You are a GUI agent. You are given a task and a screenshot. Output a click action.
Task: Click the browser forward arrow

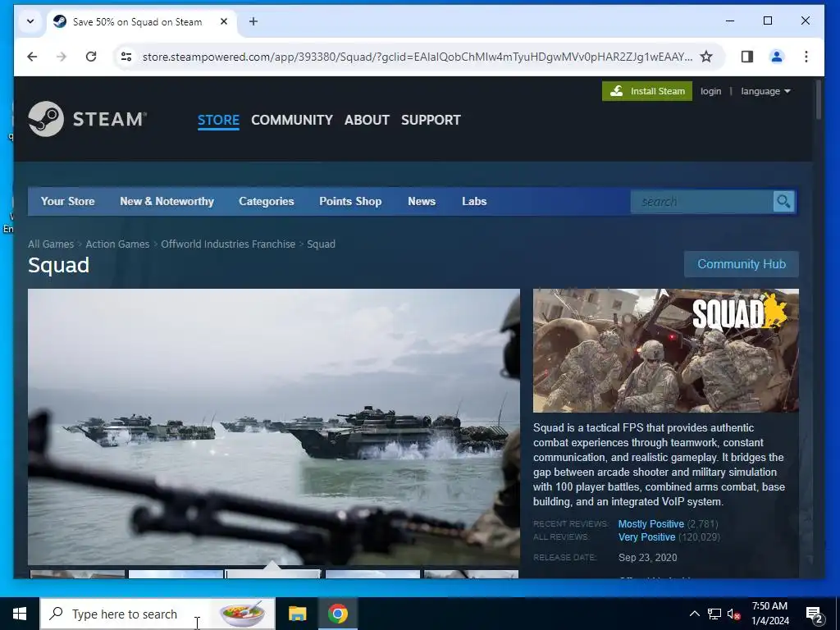pyautogui.click(x=62, y=57)
